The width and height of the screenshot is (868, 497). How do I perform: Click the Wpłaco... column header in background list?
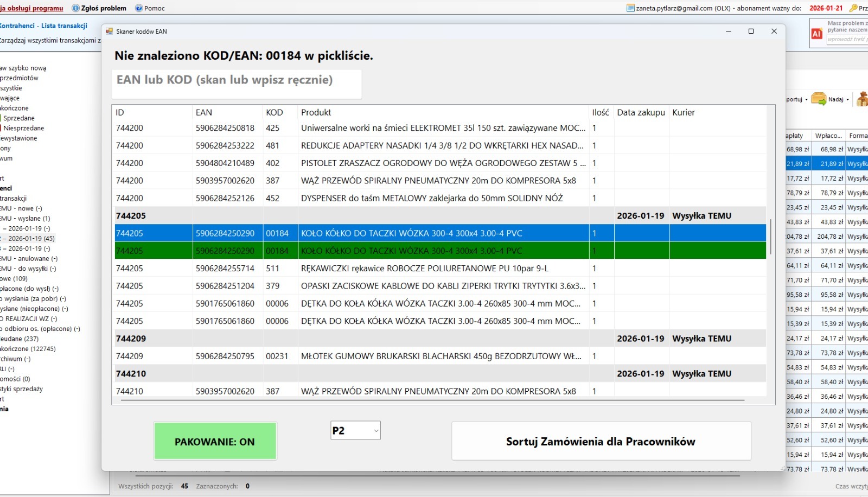[x=828, y=136]
